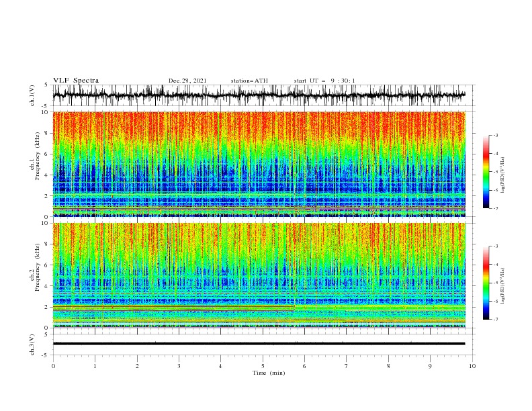
Task: Select the date text "Dec. 28, 2021"
Action: pos(187,81)
